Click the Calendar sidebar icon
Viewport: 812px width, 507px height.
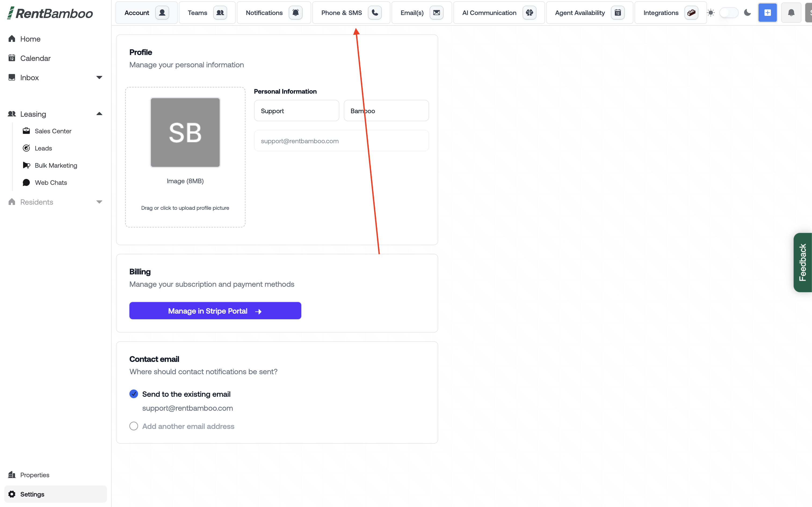[12, 58]
